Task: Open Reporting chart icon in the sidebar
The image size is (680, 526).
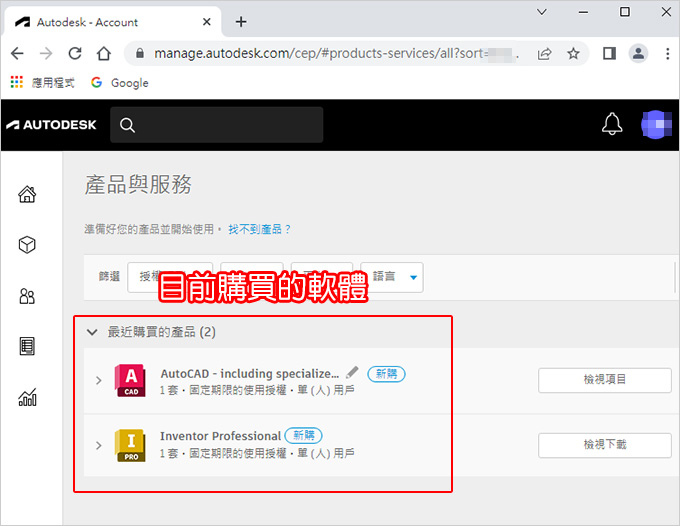Action: tap(27, 397)
